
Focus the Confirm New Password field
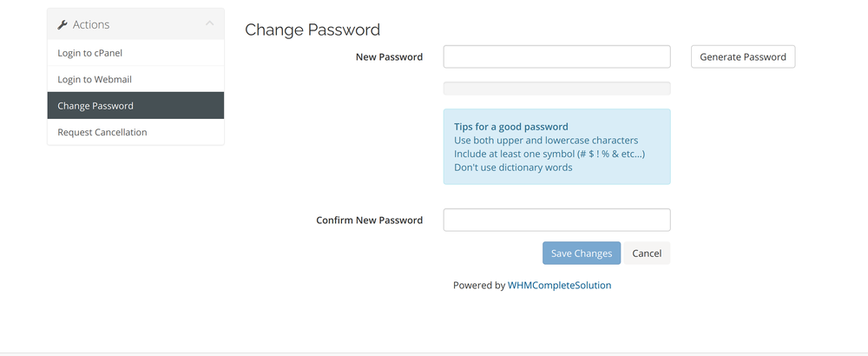click(557, 220)
